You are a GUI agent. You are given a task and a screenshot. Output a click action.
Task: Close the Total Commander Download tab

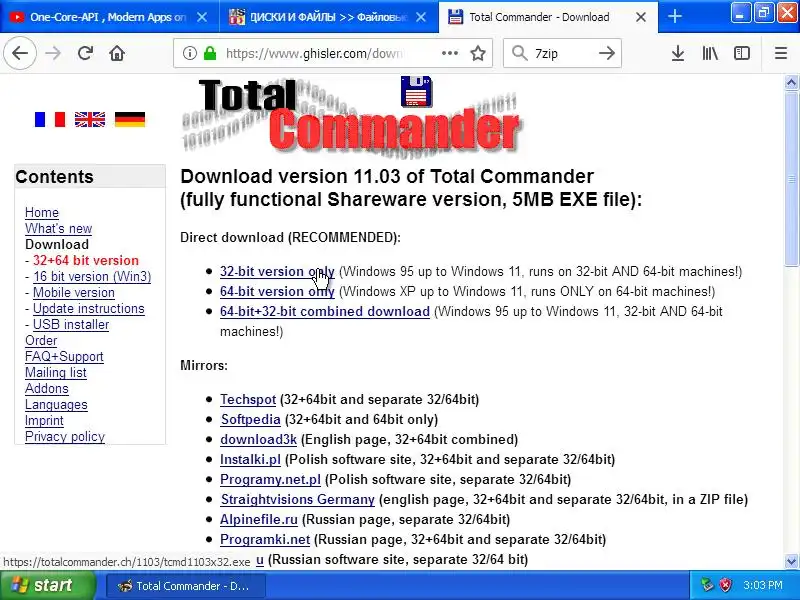click(641, 17)
